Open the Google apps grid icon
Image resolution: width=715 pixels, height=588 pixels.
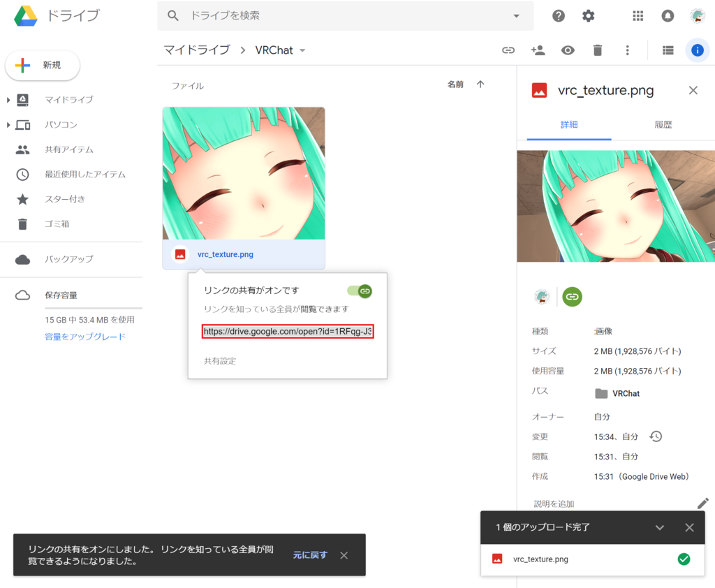(x=637, y=15)
